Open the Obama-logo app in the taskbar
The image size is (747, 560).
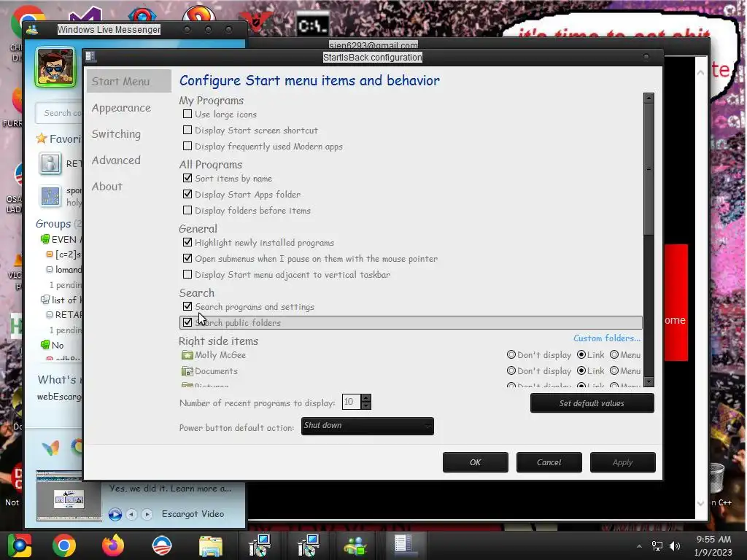click(161, 545)
